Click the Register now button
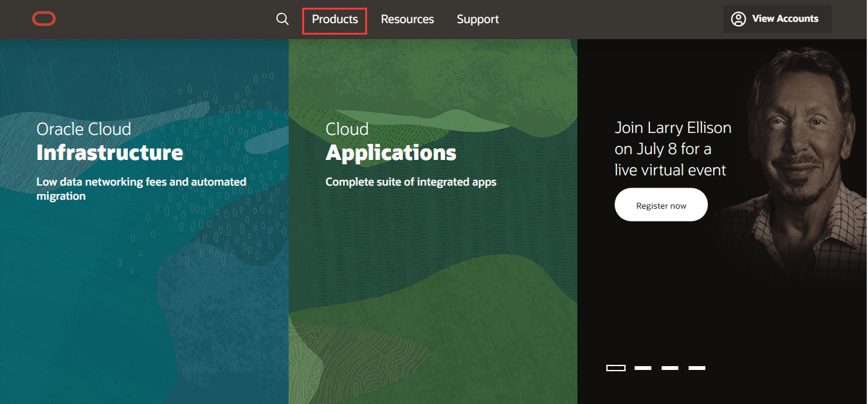Screen dimensions: 868x404 (661, 205)
